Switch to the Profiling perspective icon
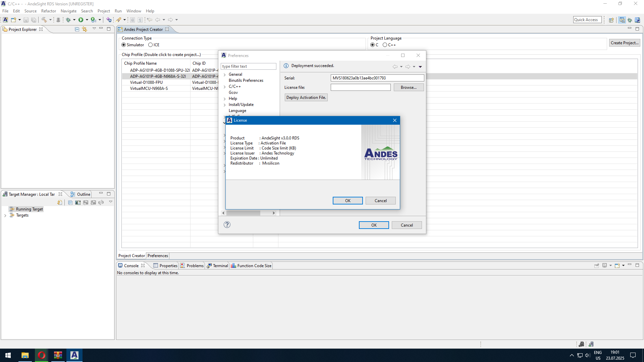The image size is (644, 362). [x=638, y=20]
